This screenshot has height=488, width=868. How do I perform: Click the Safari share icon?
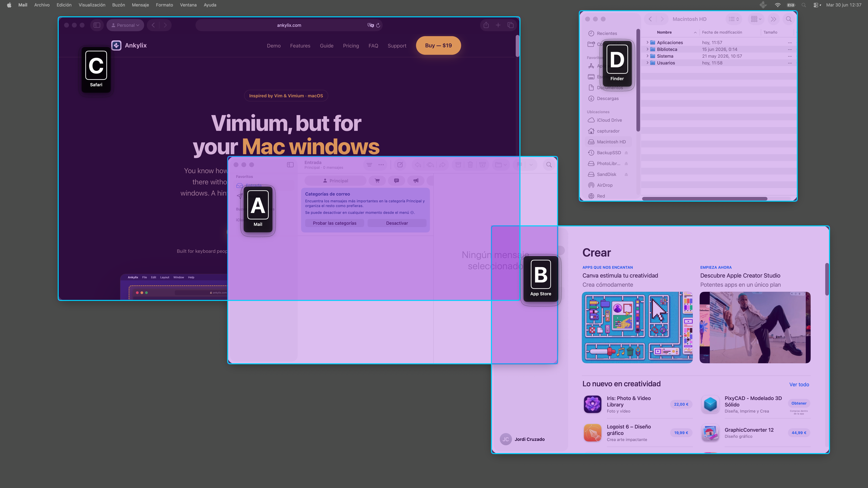[486, 25]
